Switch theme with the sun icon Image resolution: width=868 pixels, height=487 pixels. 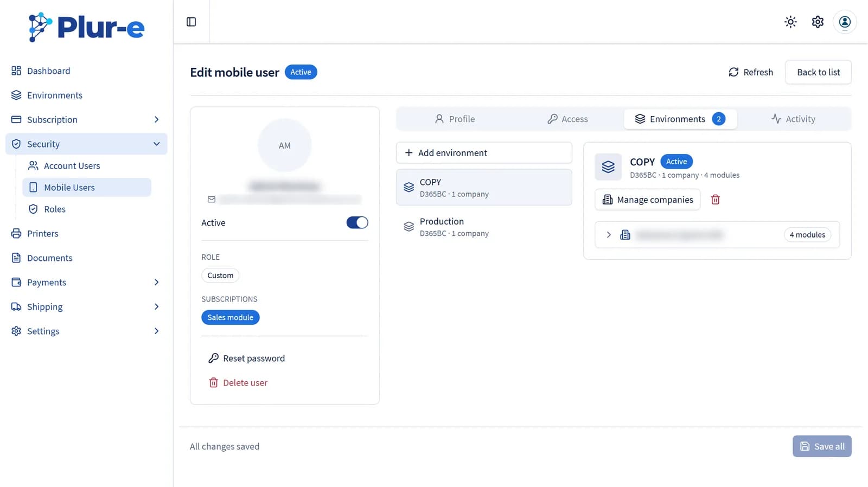click(x=790, y=22)
